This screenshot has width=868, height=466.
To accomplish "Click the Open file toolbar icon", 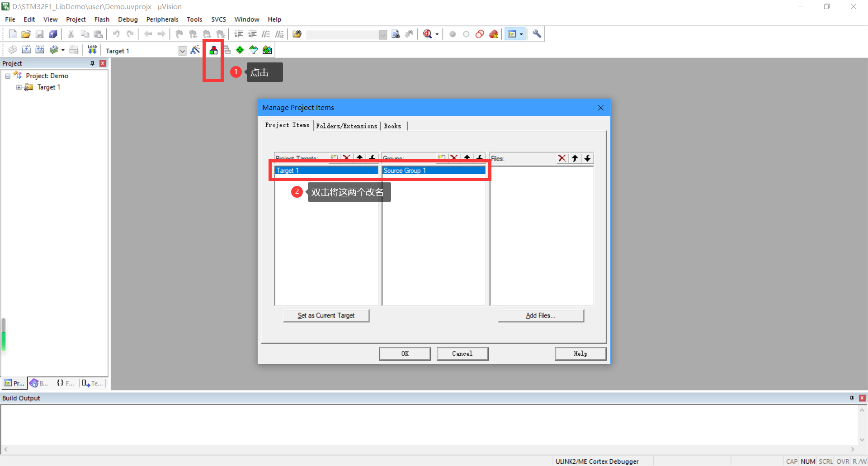I will point(26,34).
